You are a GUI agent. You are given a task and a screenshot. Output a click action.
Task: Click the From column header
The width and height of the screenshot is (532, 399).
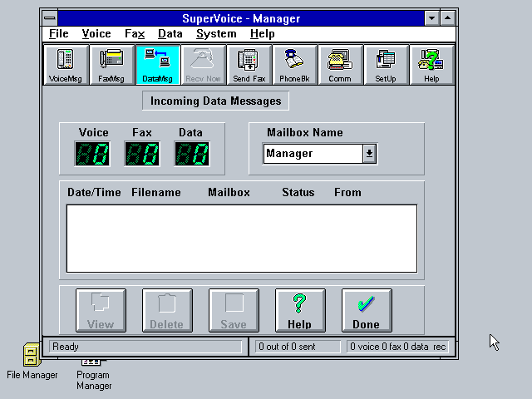347,192
